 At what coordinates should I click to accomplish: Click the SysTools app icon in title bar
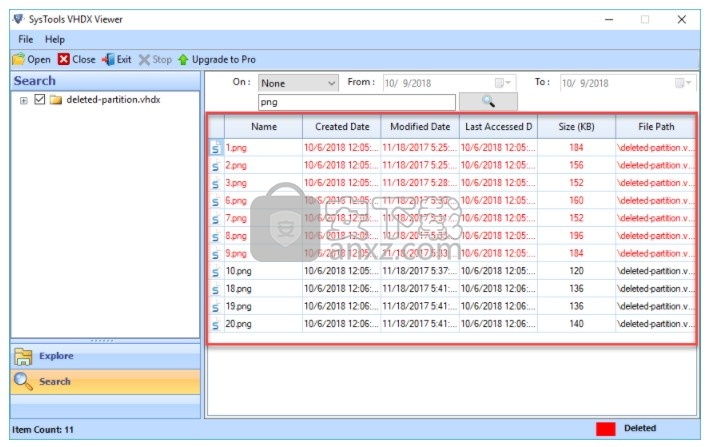tap(19, 19)
